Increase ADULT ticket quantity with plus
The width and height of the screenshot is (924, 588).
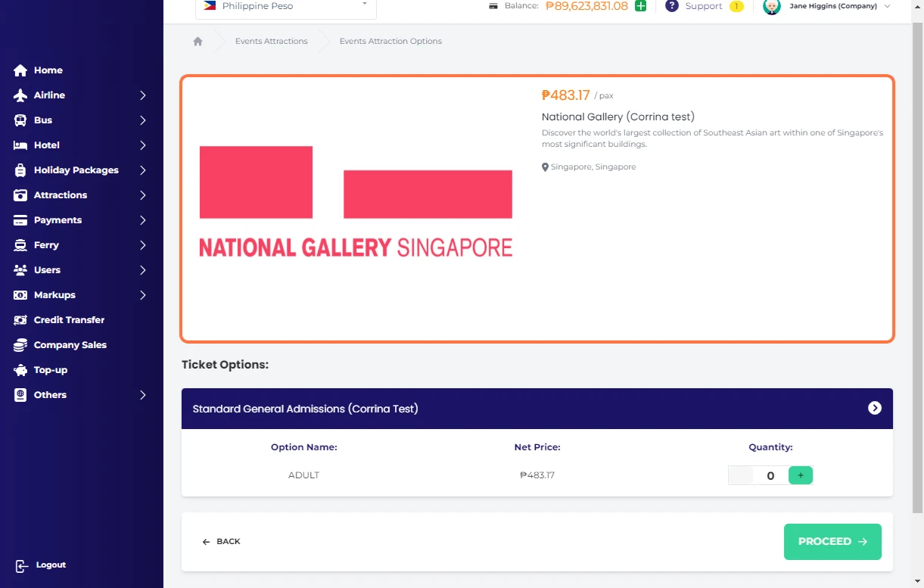pyautogui.click(x=800, y=475)
